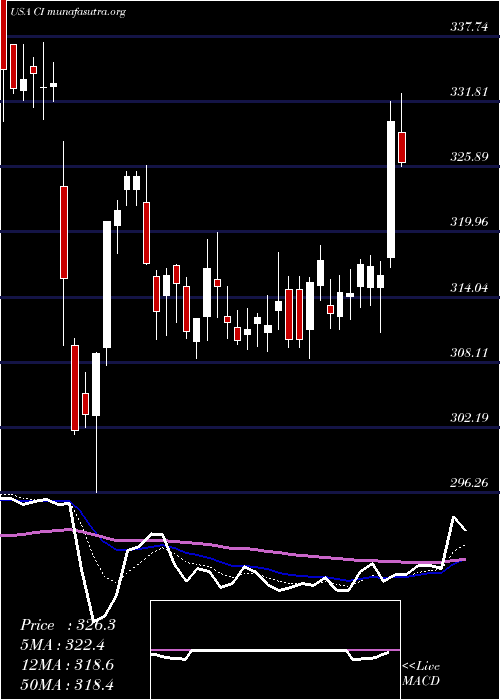Click the '50MA : 318.4' value
This screenshot has width=500, height=700.
point(67,684)
